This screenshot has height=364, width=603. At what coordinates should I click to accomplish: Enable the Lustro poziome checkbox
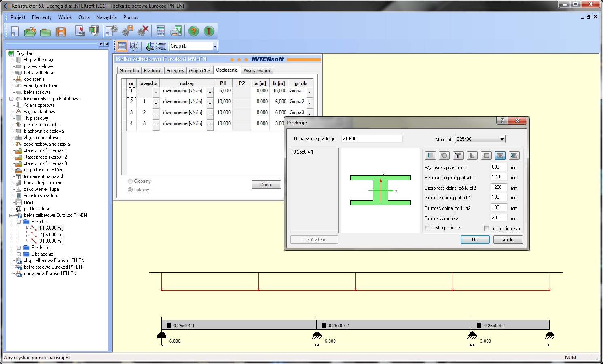(427, 228)
